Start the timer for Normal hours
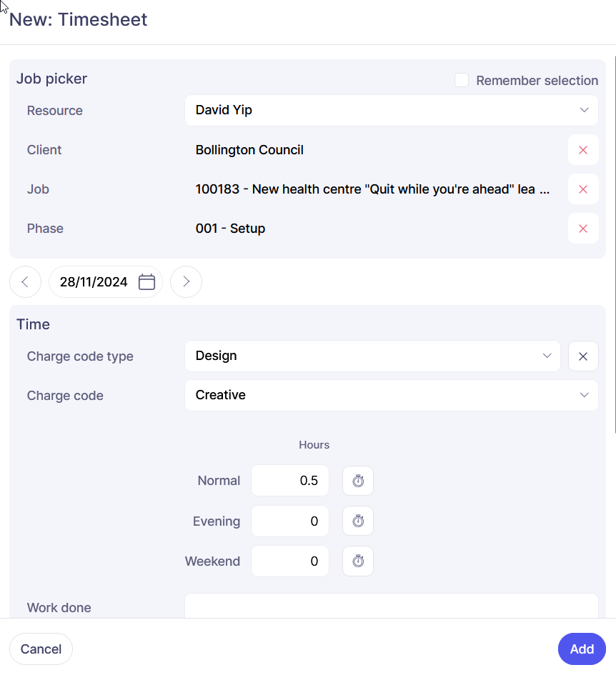The image size is (616, 675). click(358, 481)
